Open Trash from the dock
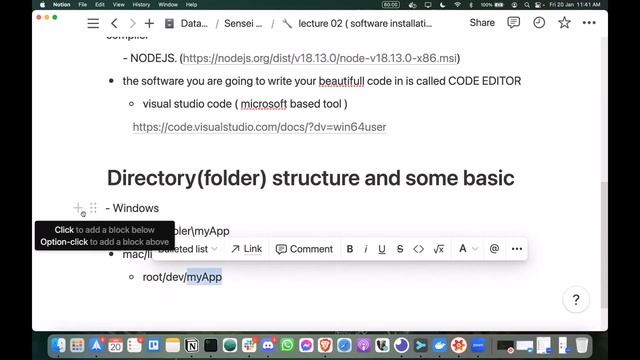Viewport: 640px width, 360px height. coord(582,346)
